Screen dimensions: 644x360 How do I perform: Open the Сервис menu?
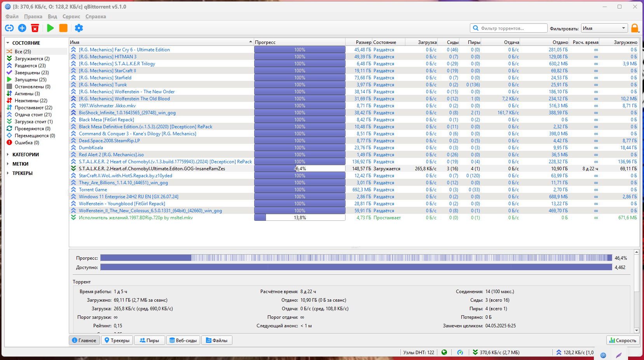[x=71, y=16]
